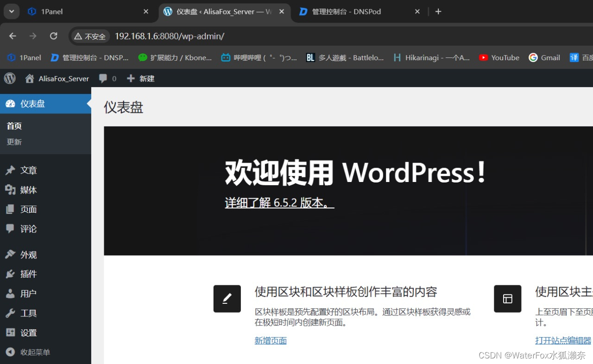Open the 扩展能力 / Kbone bookmark
The height and width of the screenshot is (364, 593).
coord(175,57)
